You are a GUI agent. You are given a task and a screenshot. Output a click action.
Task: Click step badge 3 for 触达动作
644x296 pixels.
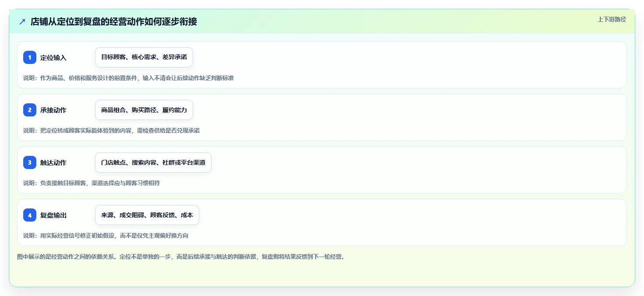point(30,162)
